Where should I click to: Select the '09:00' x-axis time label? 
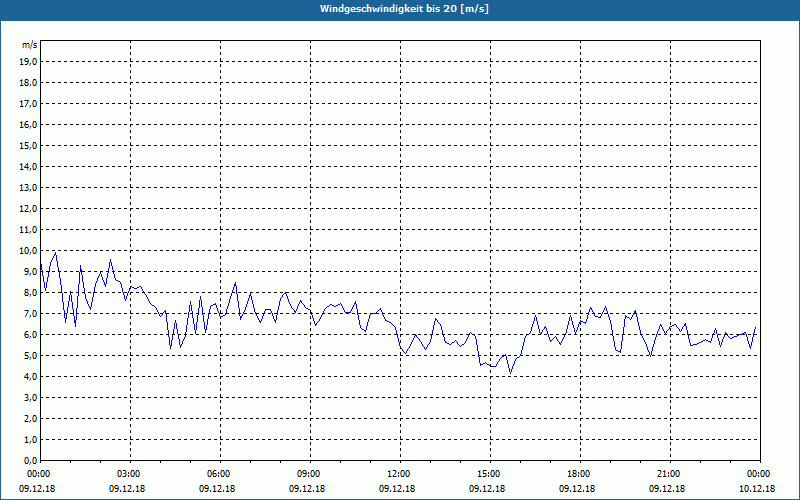click(310, 474)
